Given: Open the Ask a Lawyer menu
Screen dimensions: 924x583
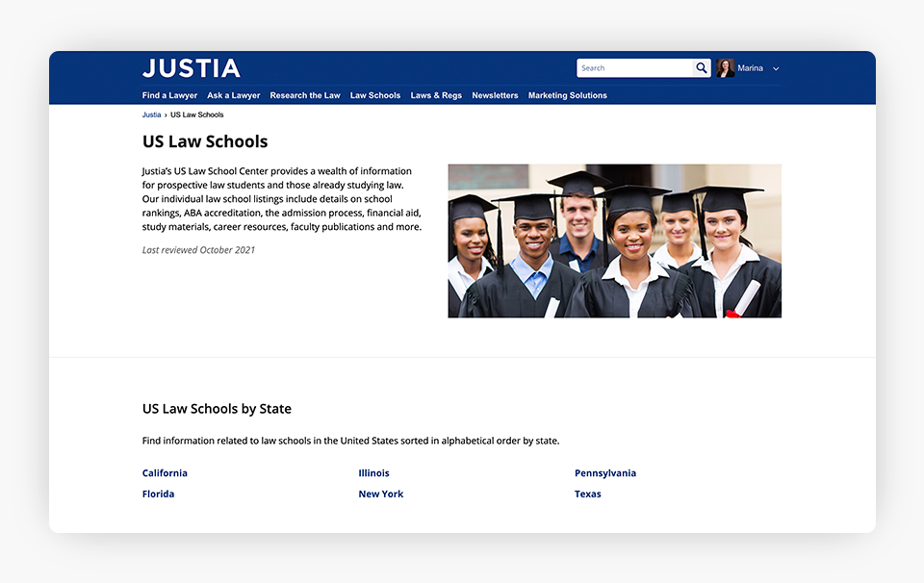Looking at the screenshot, I should tap(234, 95).
